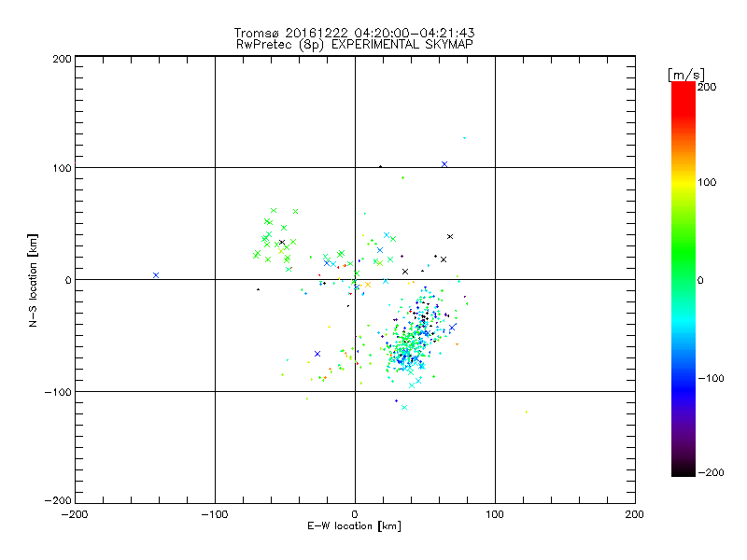Click the colorbar tick label "-200"
The height and width of the screenshot is (560, 747).
[712, 472]
